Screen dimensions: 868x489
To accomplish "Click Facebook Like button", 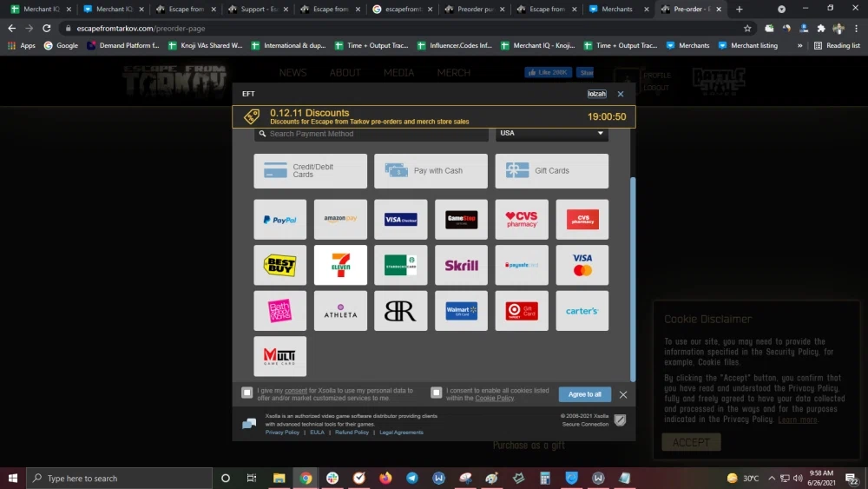I will (x=548, y=73).
